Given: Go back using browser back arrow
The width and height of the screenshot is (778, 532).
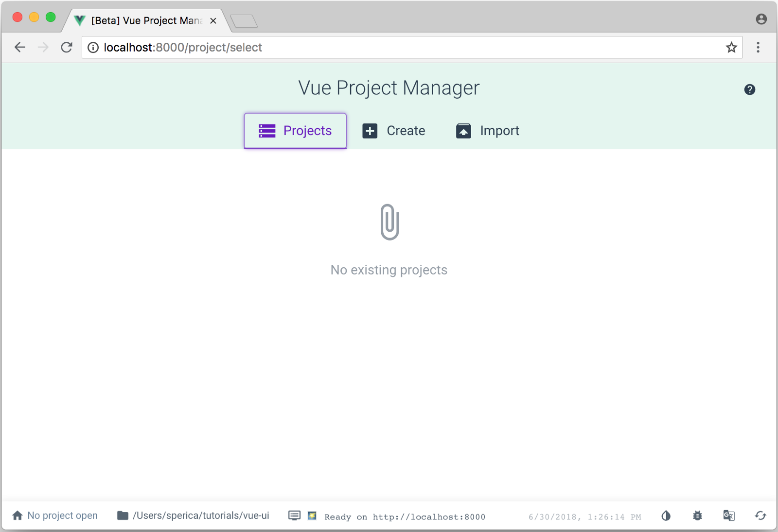Looking at the screenshot, I should [x=20, y=47].
